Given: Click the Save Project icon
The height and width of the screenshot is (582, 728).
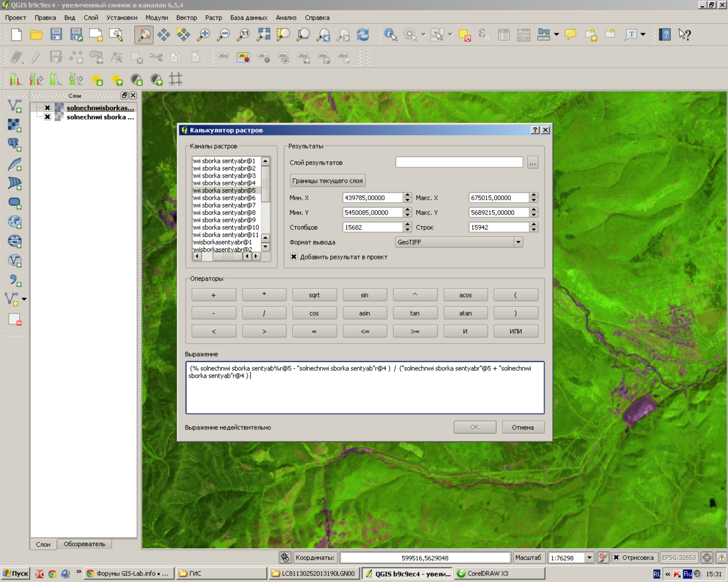Looking at the screenshot, I should coord(56,34).
